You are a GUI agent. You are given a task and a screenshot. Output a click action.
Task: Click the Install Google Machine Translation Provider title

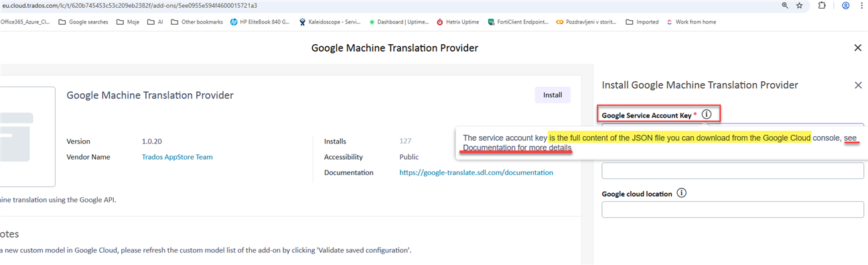[x=700, y=85]
